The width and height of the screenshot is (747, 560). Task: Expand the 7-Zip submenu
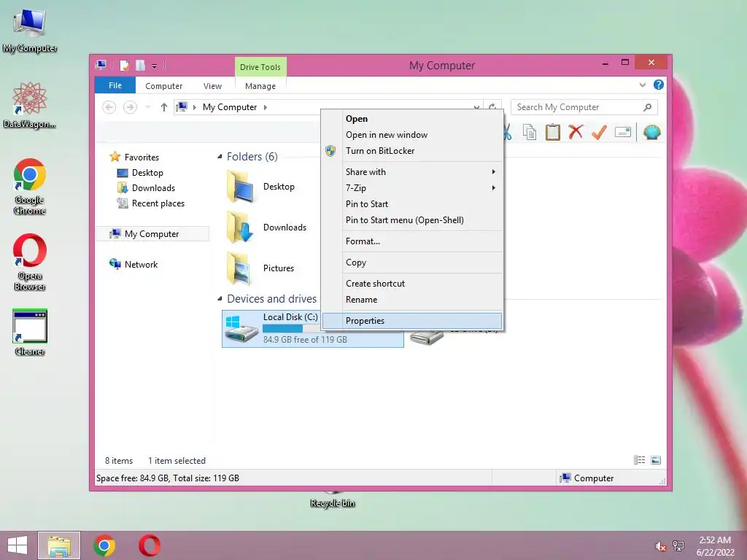[494, 188]
